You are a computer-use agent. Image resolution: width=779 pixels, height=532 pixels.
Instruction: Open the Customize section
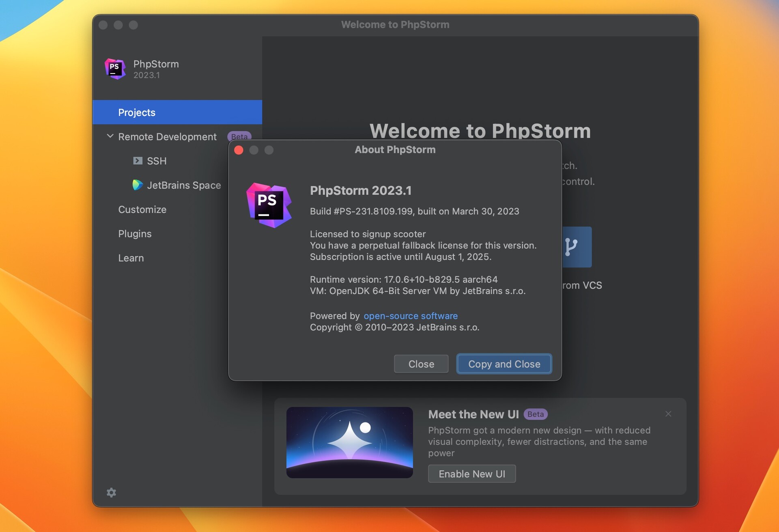tap(142, 209)
